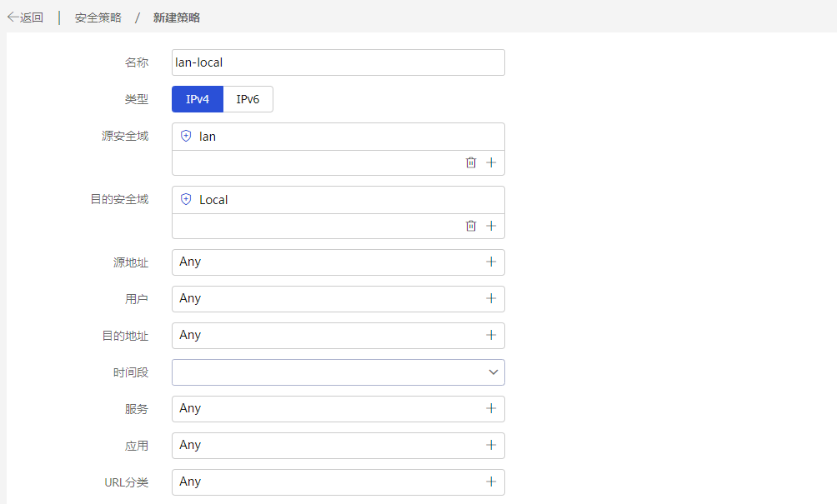Focus the name field containing lan-local

(x=338, y=62)
